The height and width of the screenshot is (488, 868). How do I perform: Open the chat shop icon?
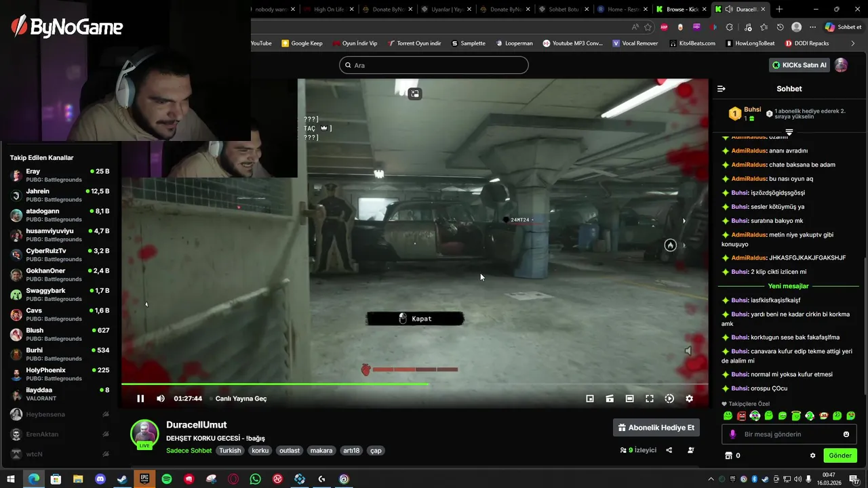[729, 455]
